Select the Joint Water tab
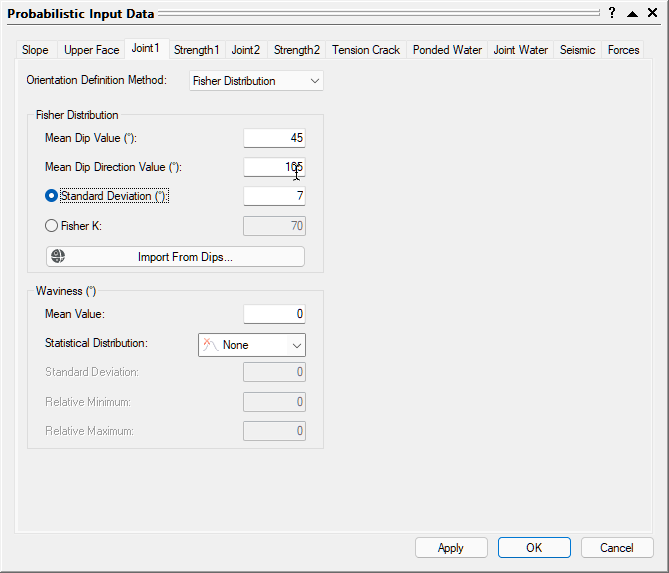This screenshot has width=669, height=573. click(x=521, y=50)
